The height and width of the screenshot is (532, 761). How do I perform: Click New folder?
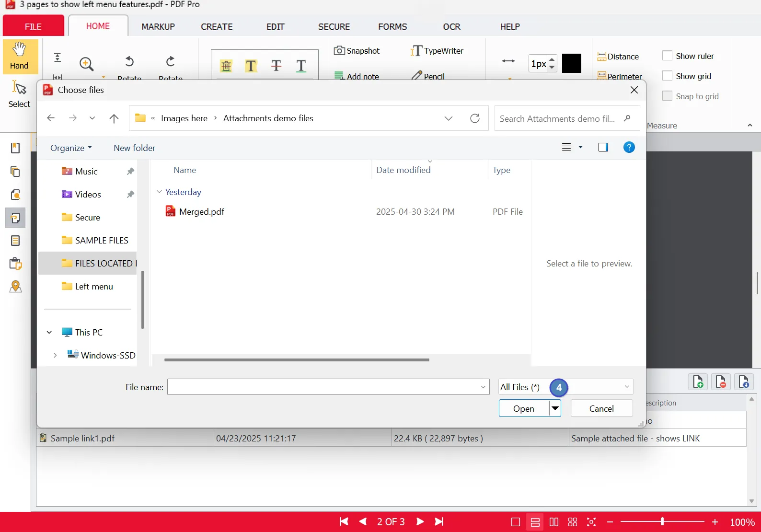(134, 148)
